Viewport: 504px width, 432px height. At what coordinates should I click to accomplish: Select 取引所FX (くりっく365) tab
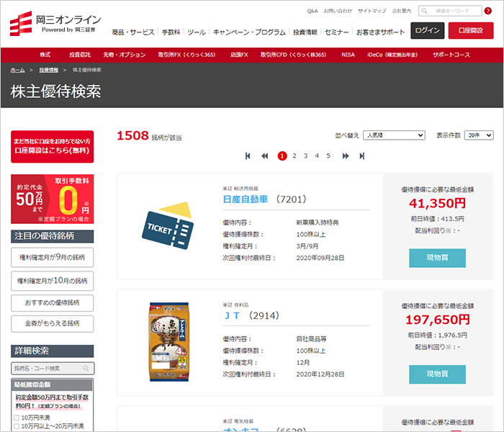point(186,55)
